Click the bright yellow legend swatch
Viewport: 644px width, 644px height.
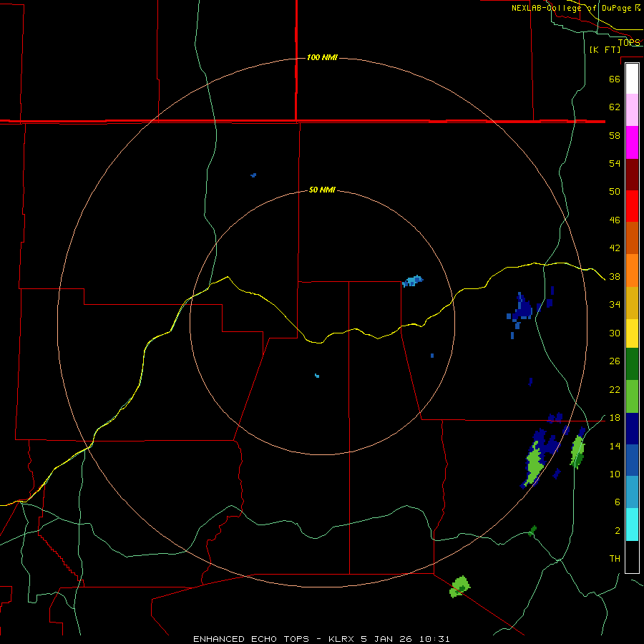(x=632, y=333)
